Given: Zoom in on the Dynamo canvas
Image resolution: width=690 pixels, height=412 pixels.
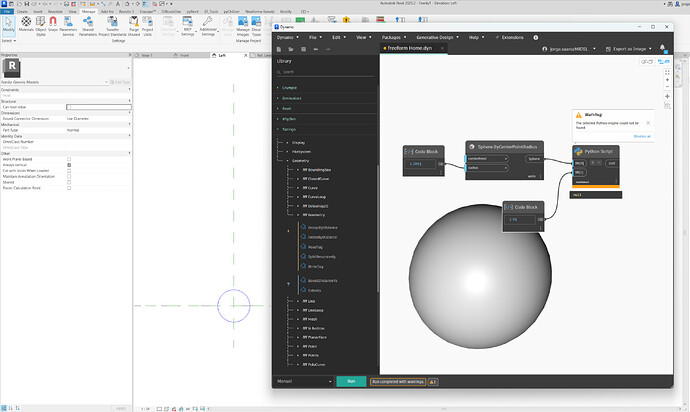Looking at the screenshot, I should (667, 80).
